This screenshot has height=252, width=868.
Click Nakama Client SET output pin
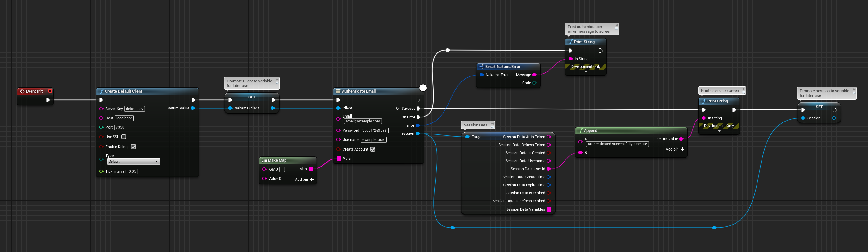tap(273, 108)
